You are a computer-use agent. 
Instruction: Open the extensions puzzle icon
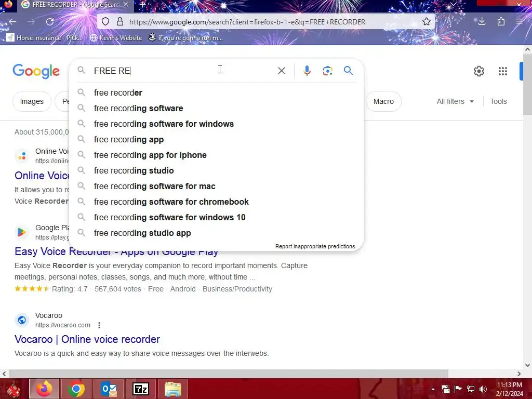(501, 22)
